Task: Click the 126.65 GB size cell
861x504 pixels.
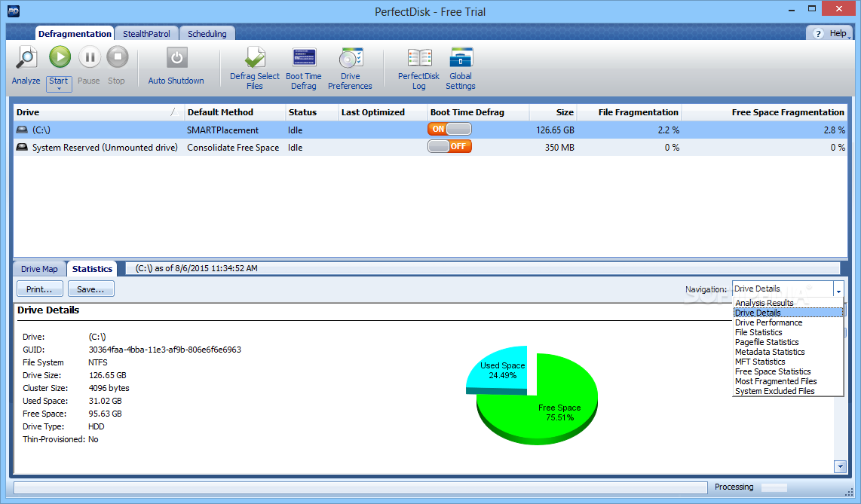Action: click(x=555, y=130)
